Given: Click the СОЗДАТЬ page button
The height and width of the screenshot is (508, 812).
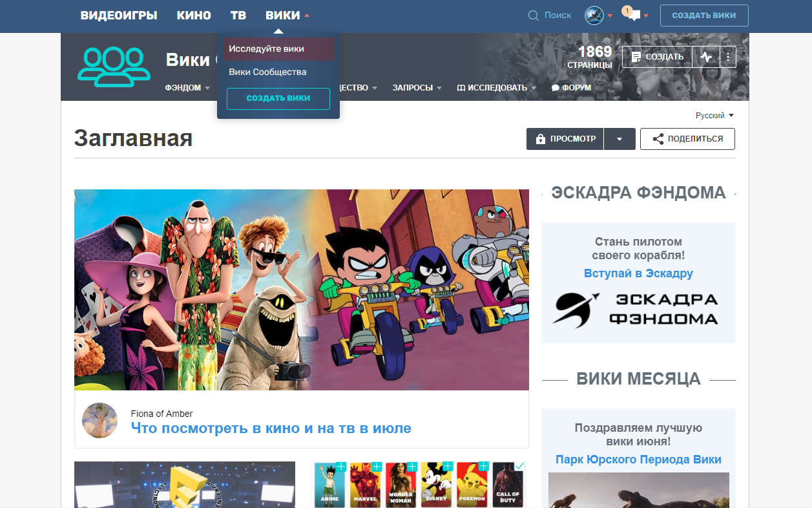Looking at the screenshot, I should tap(657, 57).
